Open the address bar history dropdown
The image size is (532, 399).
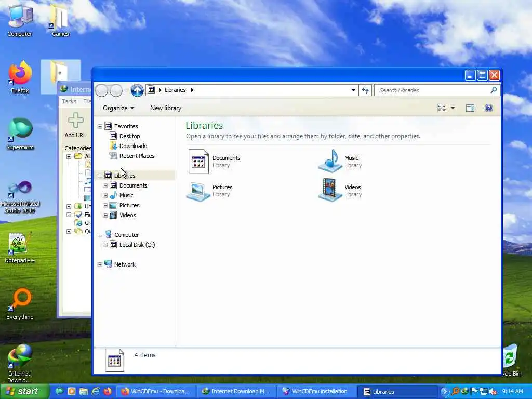(353, 90)
